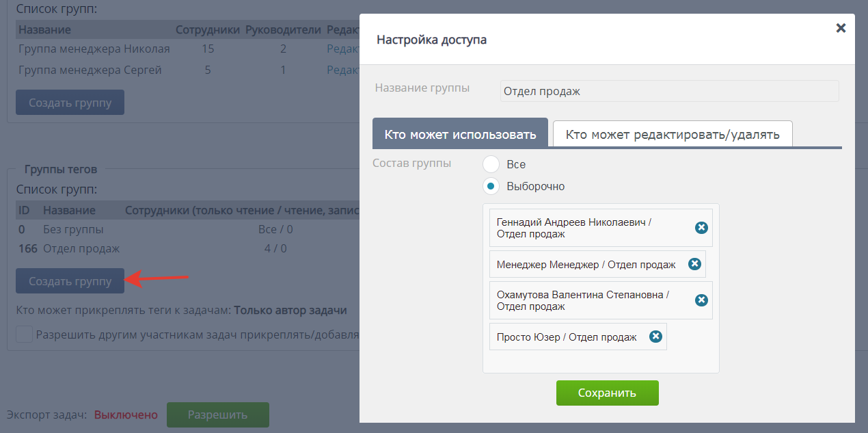Viewport: 868px width, 433px height.
Task: Enable task export via the Разрешить button
Action: tap(217, 415)
